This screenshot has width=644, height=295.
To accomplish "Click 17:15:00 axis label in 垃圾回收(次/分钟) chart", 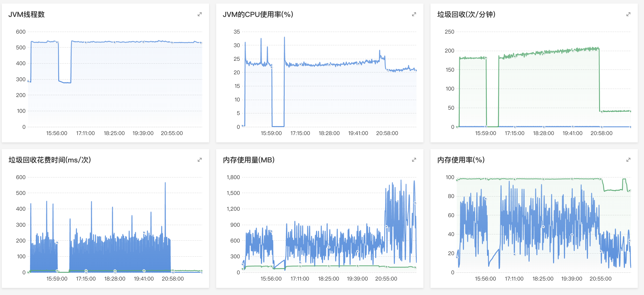I will pos(514,133).
